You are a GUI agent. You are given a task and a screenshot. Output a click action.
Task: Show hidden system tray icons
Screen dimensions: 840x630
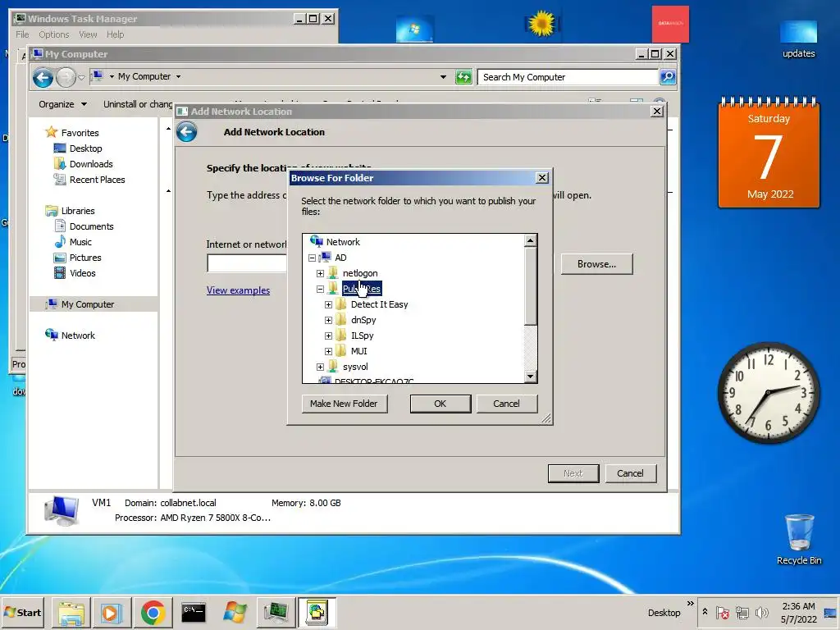(x=705, y=612)
